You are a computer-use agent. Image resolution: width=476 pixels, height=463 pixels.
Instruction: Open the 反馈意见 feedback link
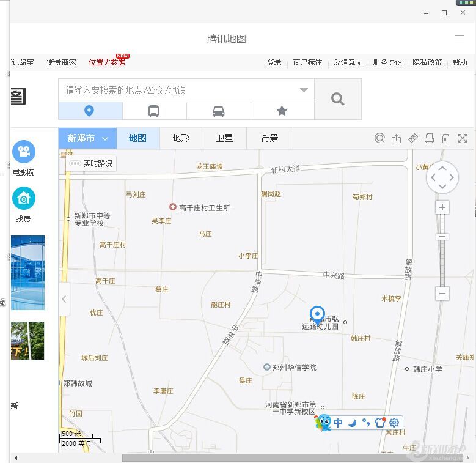point(348,62)
